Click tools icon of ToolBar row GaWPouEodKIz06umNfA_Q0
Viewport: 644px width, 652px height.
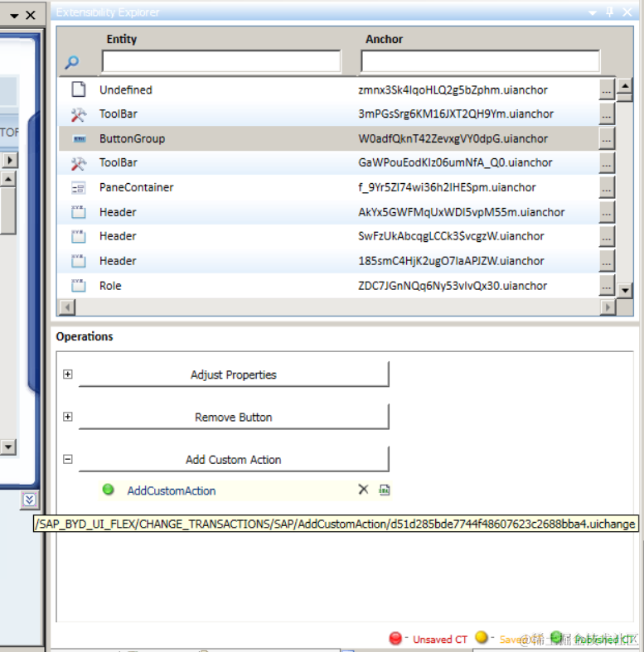click(78, 163)
